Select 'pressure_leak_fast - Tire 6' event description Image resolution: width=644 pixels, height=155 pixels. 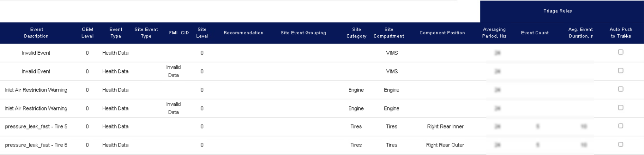click(36, 145)
